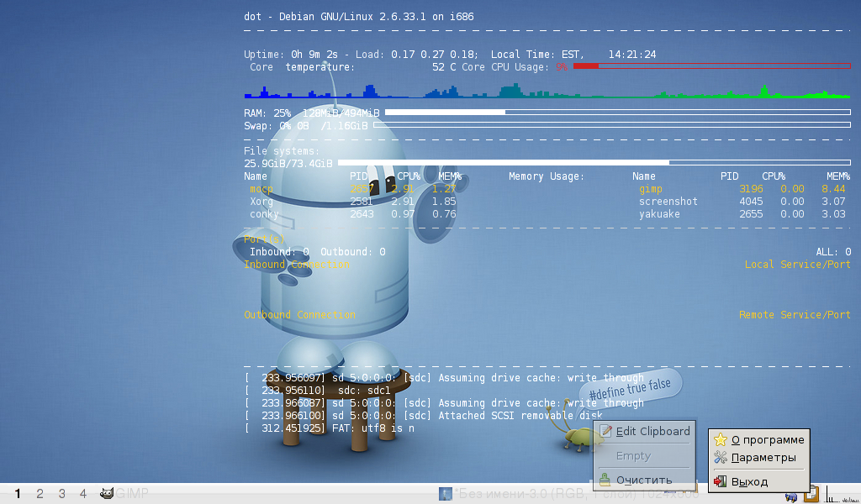Image resolution: width=861 pixels, height=504 pixels.
Task: Click the 'ALL: 0' connections count
Action: (833, 252)
